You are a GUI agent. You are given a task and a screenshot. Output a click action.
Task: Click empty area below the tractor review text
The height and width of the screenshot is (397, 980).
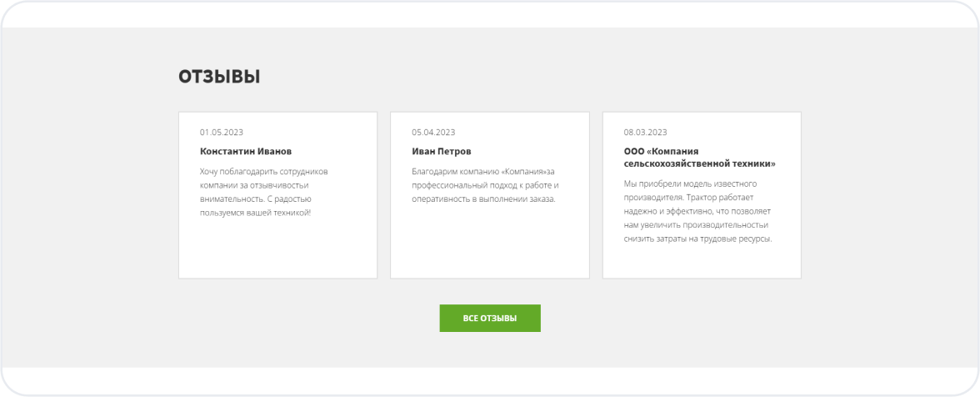click(x=701, y=261)
